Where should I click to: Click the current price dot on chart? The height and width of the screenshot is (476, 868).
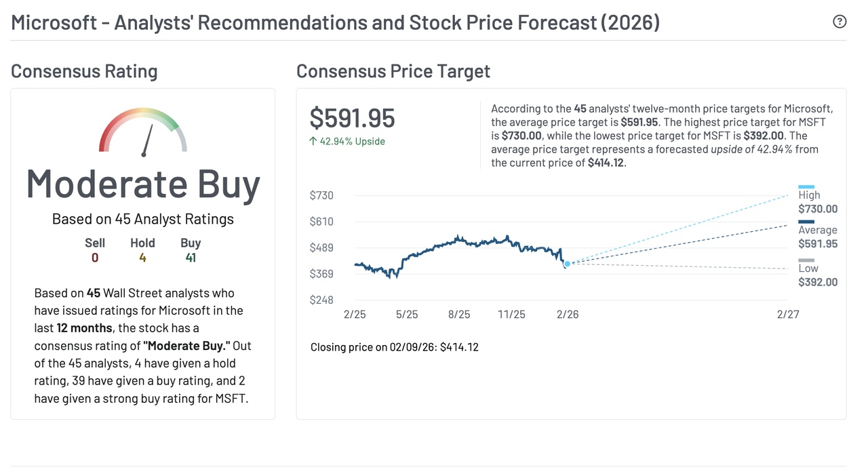pos(567,264)
